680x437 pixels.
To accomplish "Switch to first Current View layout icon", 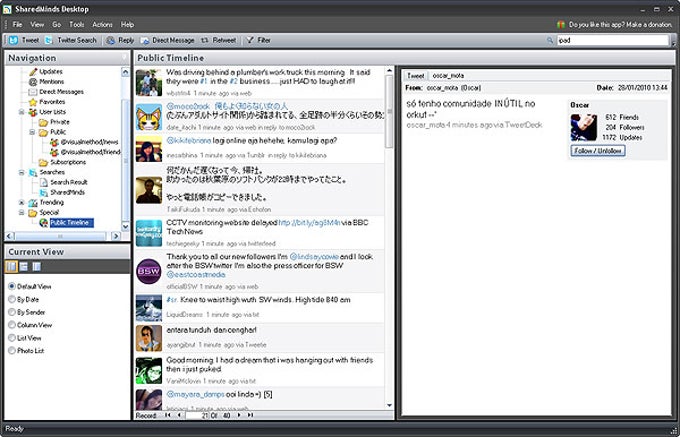I will tap(11, 267).
